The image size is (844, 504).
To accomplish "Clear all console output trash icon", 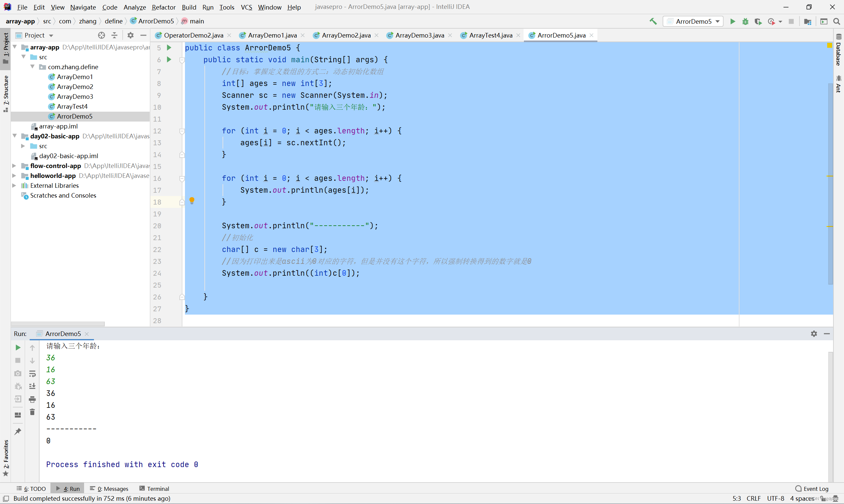I will 32,412.
